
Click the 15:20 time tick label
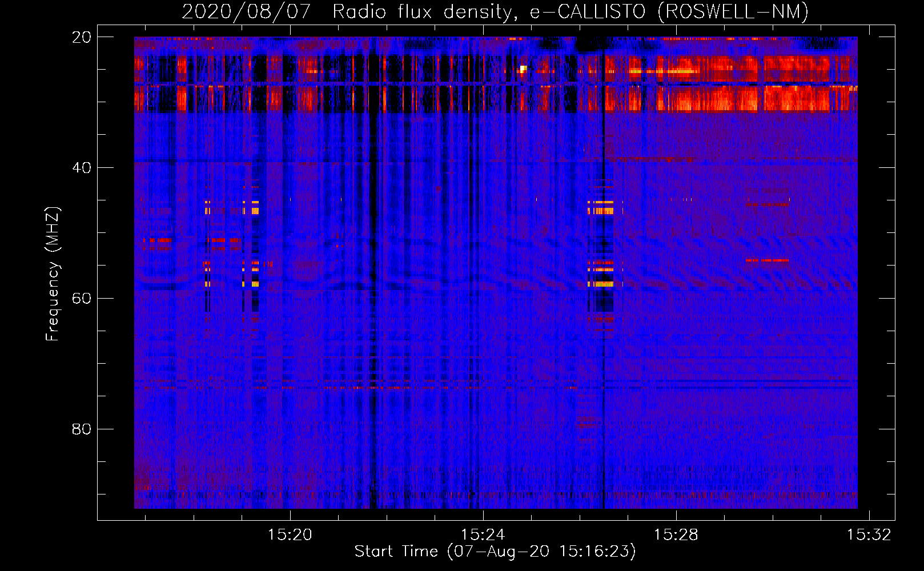point(290,534)
